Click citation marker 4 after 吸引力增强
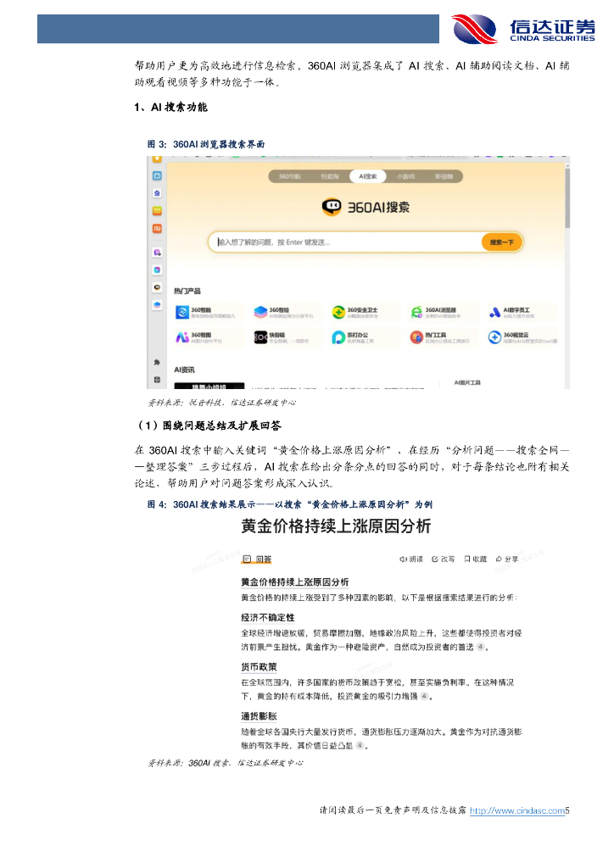614x868 pixels. pyautogui.click(x=424, y=697)
